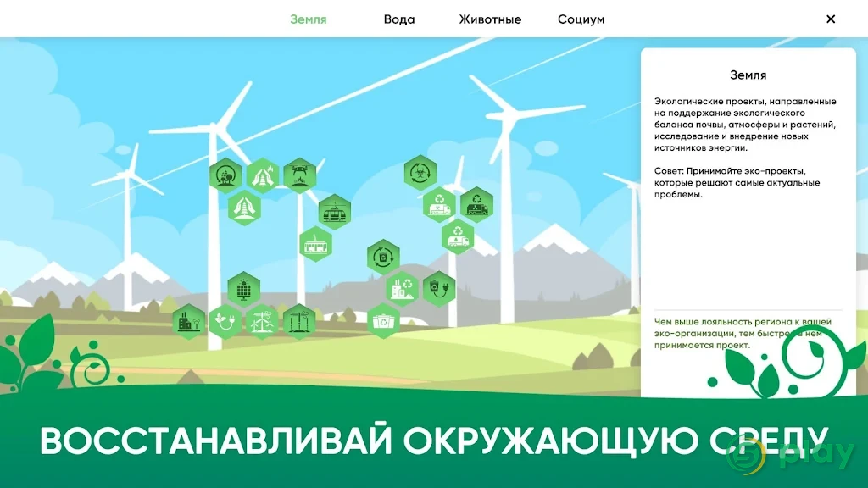The width and height of the screenshot is (868, 488).
Task: Select the drone over wildfire project icon
Action: pyautogui.click(x=299, y=175)
